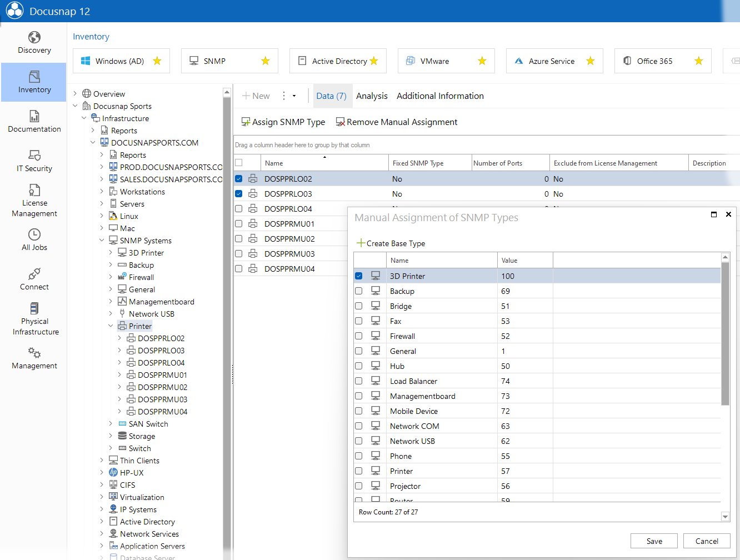Click Cancel in the SNMP Types dialog

coord(707,541)
